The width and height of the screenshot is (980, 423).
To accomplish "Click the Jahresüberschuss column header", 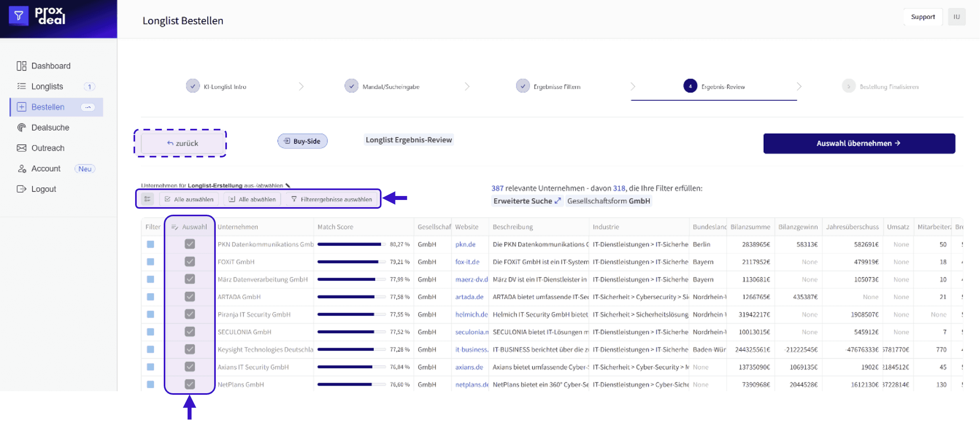I will coord(852,227).
